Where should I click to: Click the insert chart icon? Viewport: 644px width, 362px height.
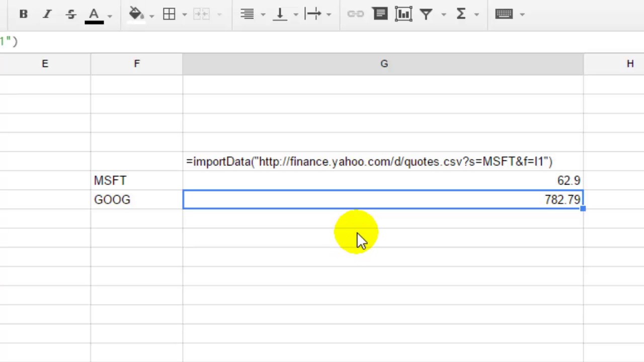coord(404,14)
